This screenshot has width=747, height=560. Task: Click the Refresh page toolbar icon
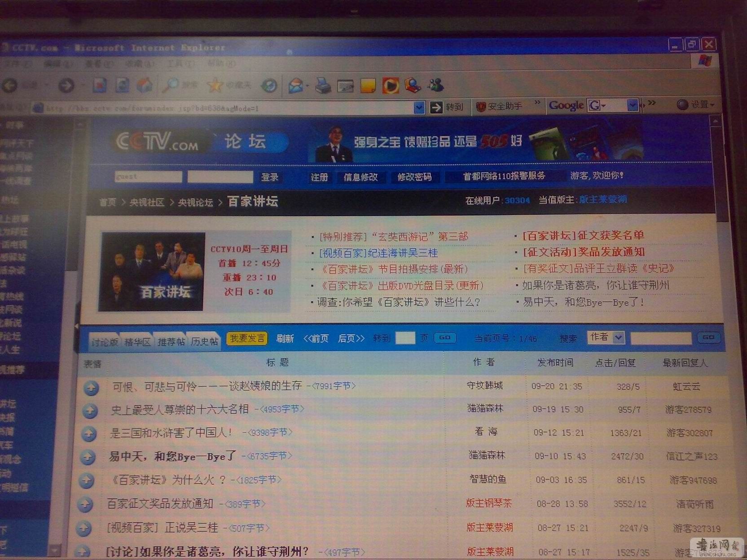pos(122,85)
